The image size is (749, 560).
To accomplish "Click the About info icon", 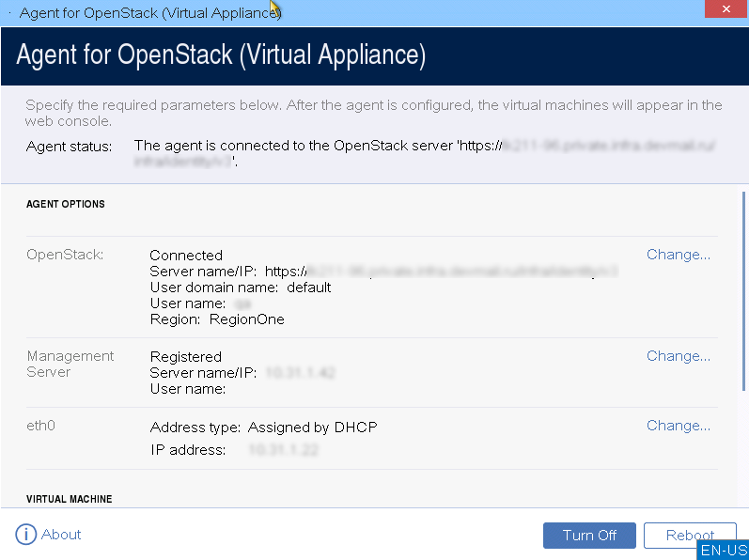I will click(x=25, y=535).
